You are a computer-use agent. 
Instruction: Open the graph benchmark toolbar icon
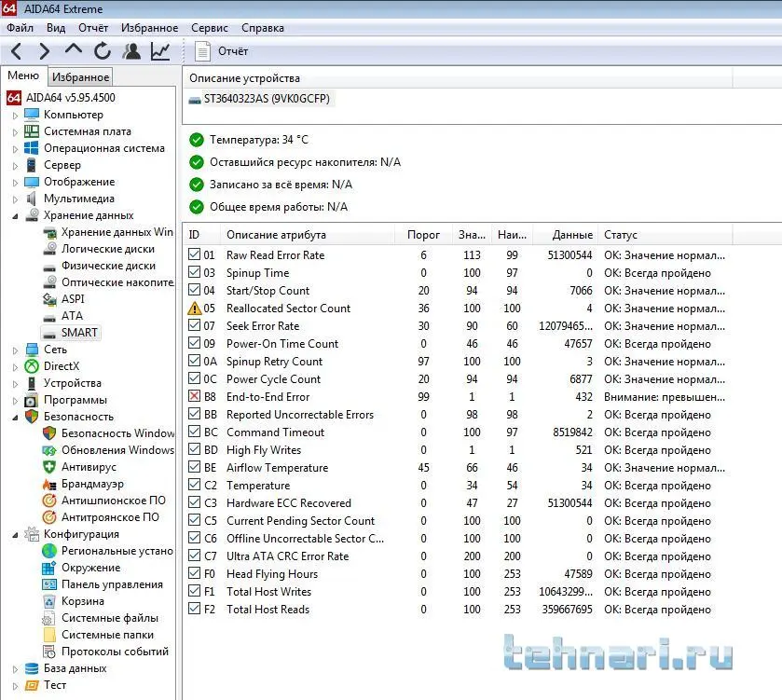(160, 51)
